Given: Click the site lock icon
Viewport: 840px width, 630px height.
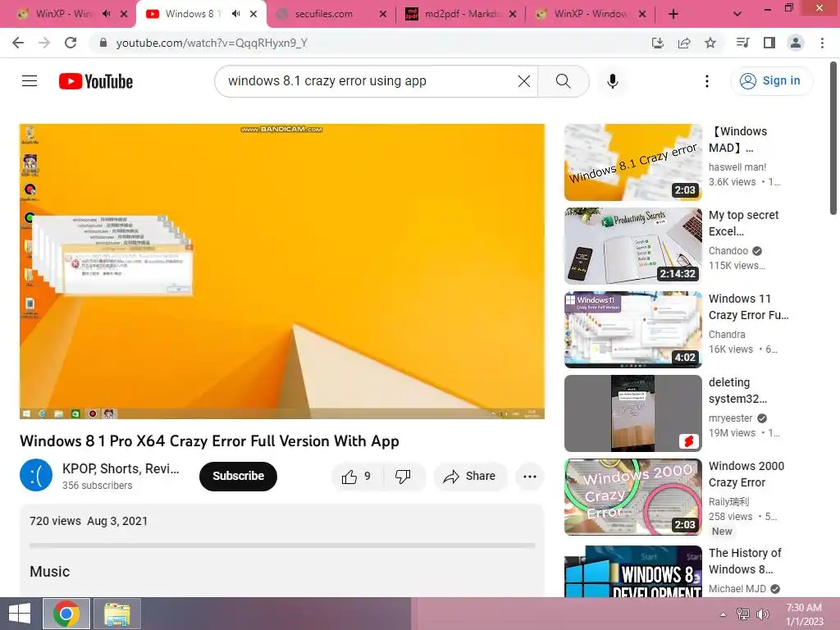Looking at the screenshot, I should [x=103, y=43].
